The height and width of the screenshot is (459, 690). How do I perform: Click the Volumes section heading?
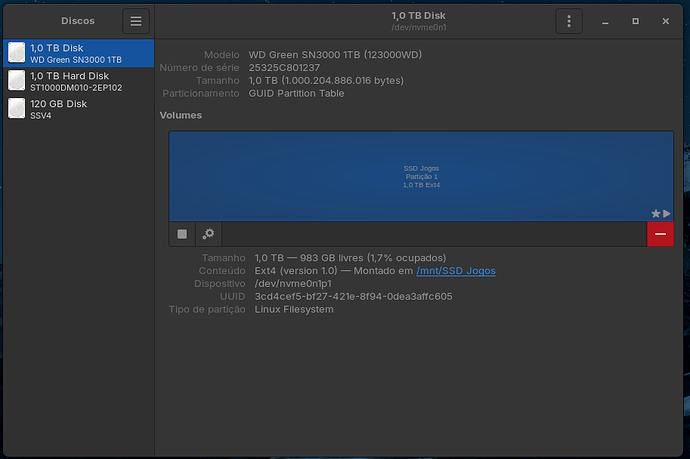(181, 115)
